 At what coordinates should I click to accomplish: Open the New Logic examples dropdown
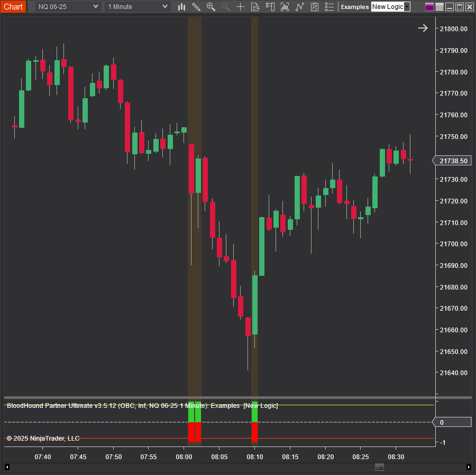coord(391,7)
